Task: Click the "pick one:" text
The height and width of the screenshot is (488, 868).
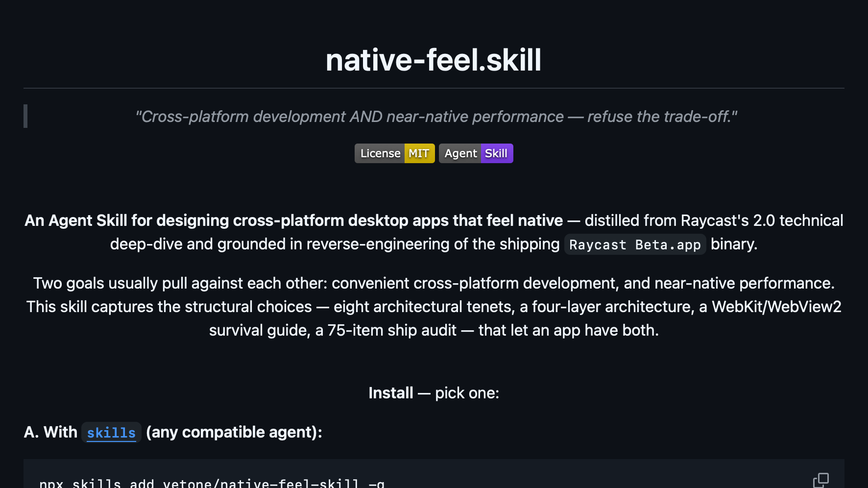Action: point(467,393)
